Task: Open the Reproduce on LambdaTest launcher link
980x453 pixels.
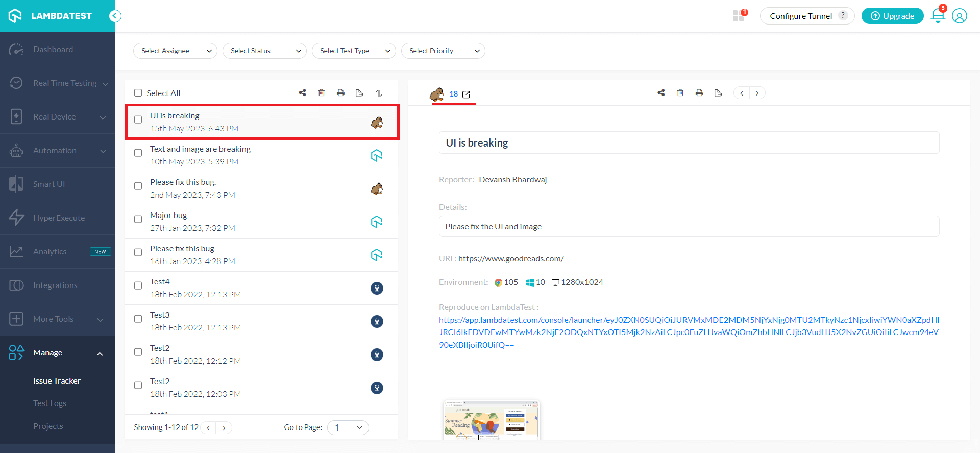Action: tap(689, 332)
